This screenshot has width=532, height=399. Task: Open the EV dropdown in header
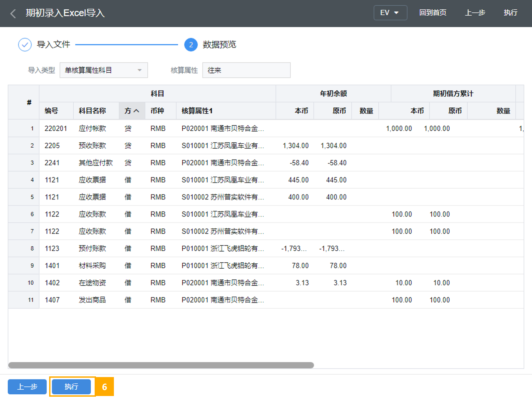point(390,13)
